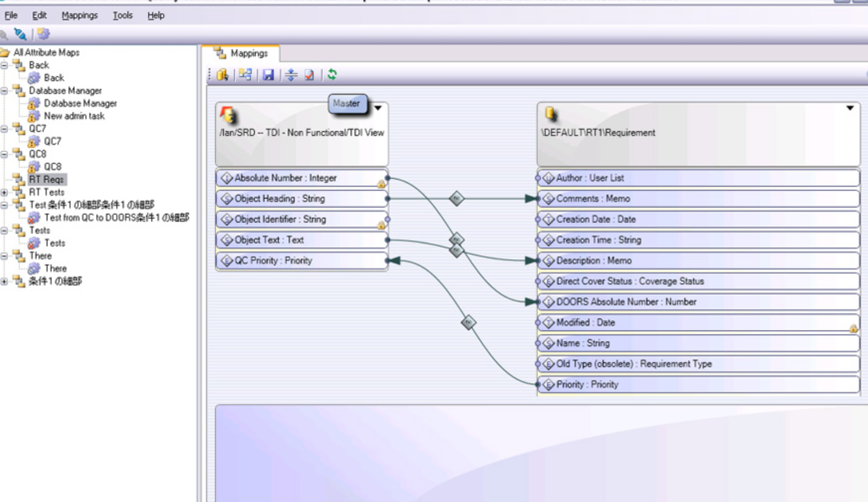
Task: Open the Edit menu
Action: click(x=39, y=15)
